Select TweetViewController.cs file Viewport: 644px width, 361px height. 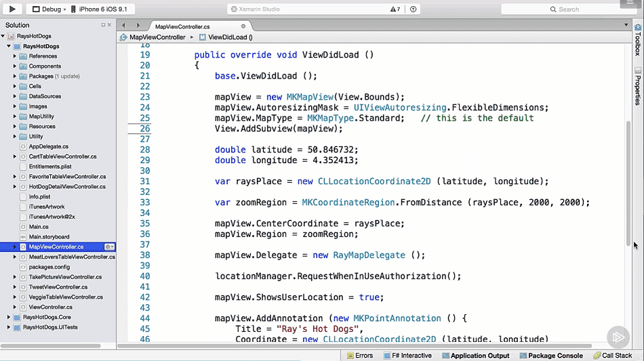[58, 287]
